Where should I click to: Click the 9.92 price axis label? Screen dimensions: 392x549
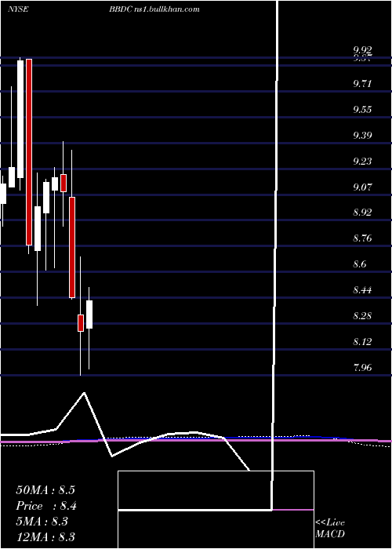click(x=362, y=51)
